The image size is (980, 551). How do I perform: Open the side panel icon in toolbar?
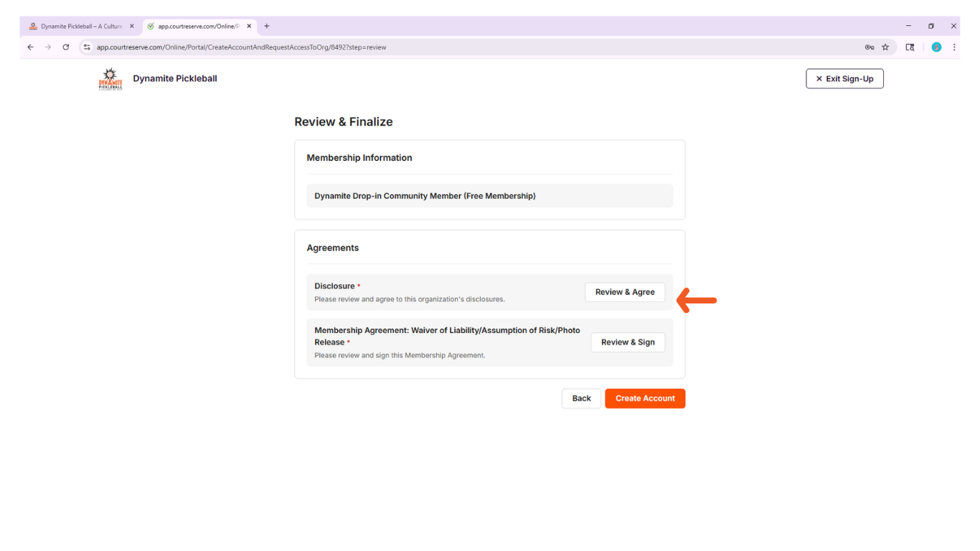click(910, 47)
